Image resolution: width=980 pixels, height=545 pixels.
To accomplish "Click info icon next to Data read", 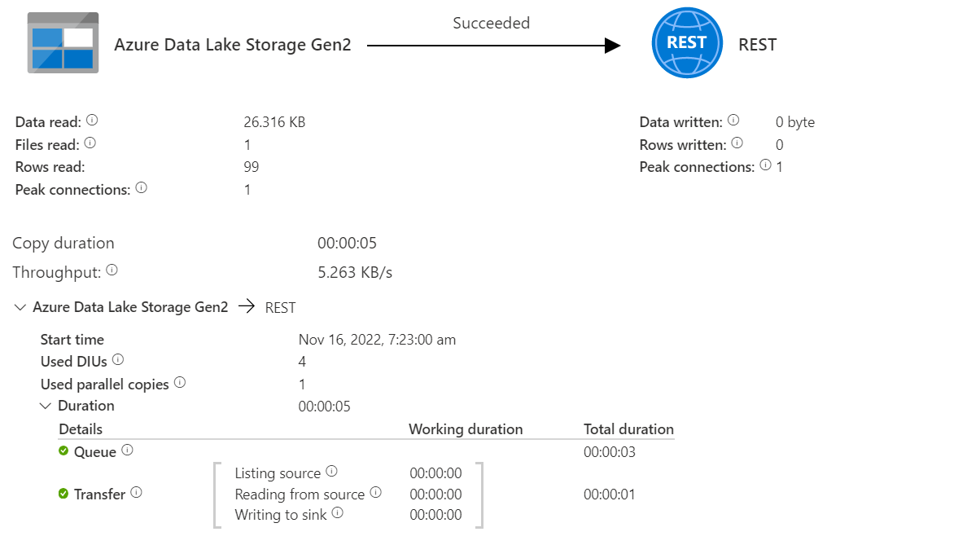I will (x=92, y=121).
